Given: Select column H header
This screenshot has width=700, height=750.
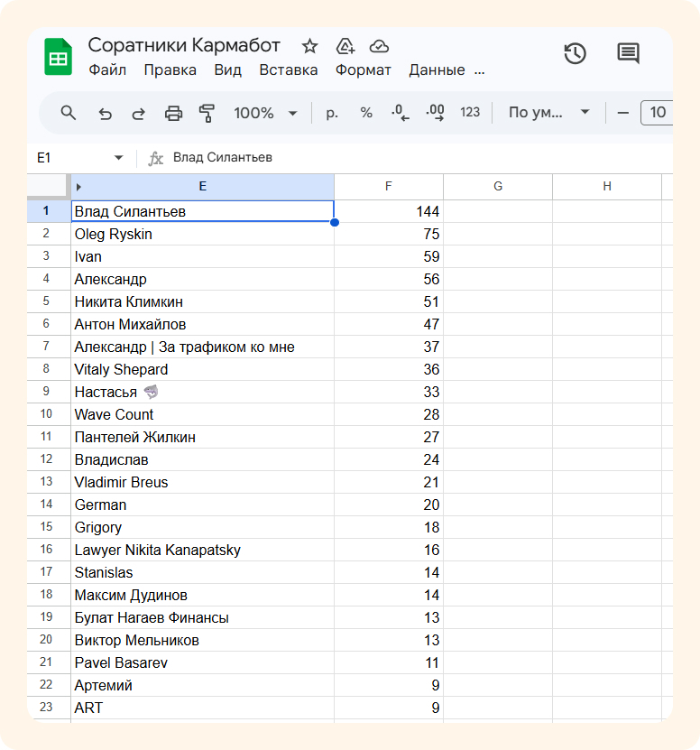Looking at the screenshot, I should click(x=607, y=187).
